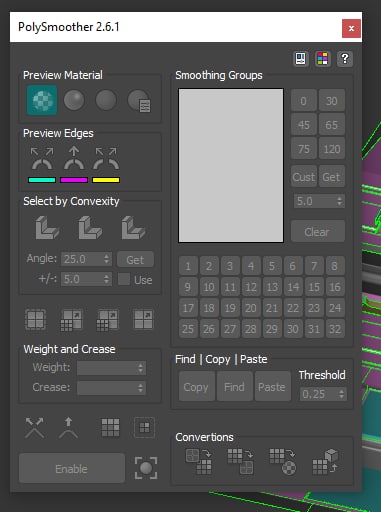Click the smoothing angle 30 button
The width and height of the screenshot is (381, 512).
click(332, 101)
